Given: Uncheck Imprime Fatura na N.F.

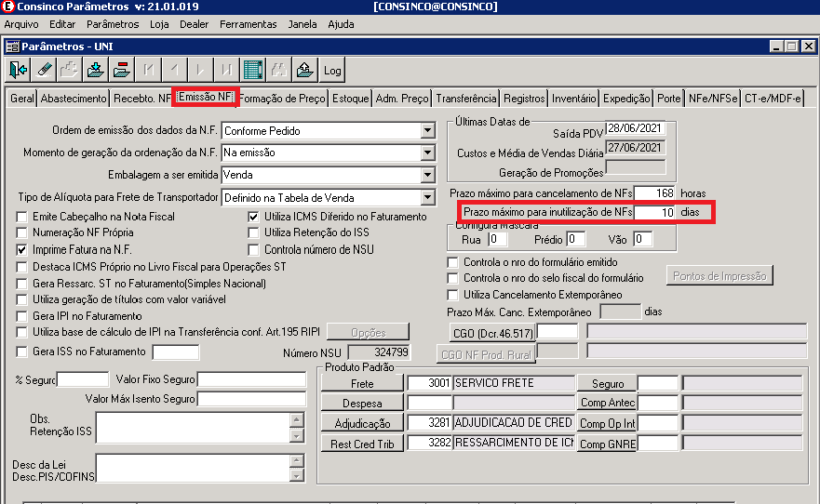Looking at the screenshot, I should tap(22, 249).
